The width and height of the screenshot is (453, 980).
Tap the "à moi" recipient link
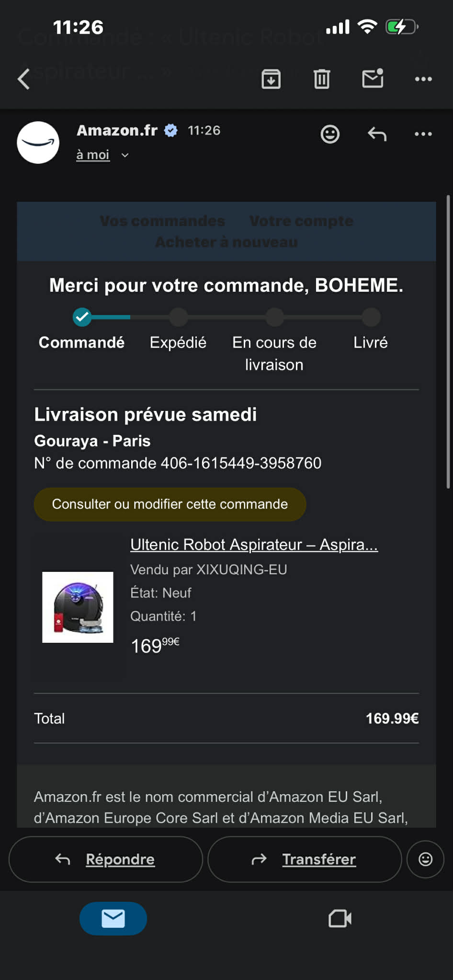tap(93, 155)
